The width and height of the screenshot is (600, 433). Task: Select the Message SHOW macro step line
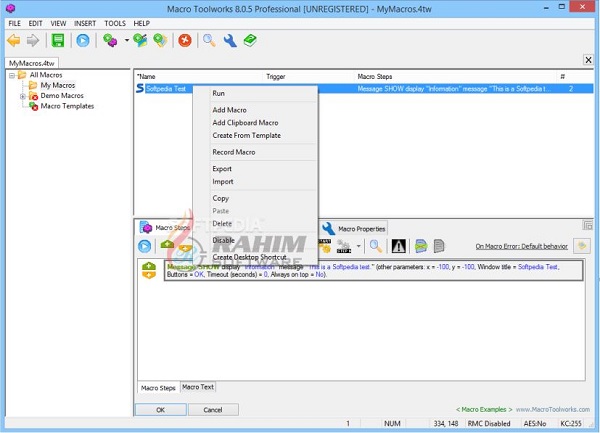373,270
